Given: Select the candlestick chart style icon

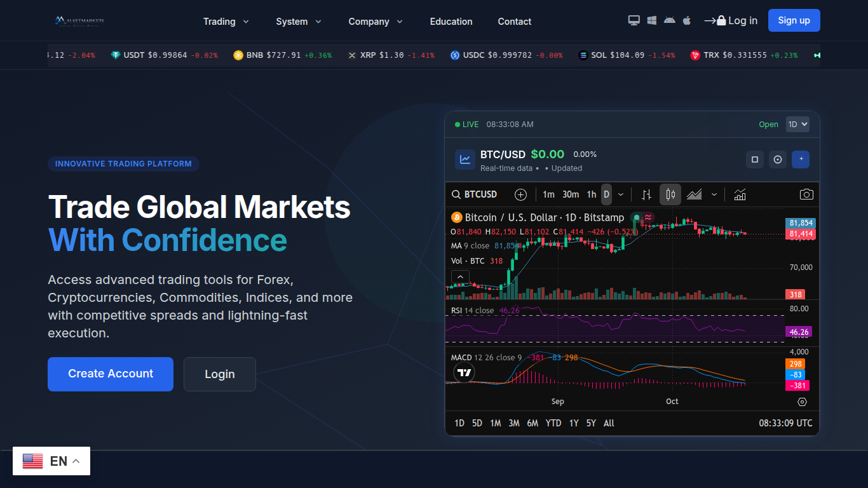Looking at the screenshot, I should pos(670,194).
